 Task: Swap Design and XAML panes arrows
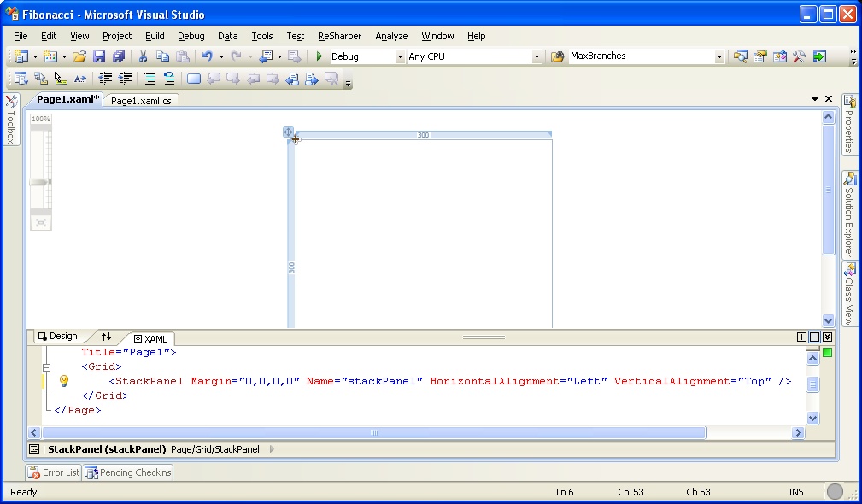pos(106,337)
